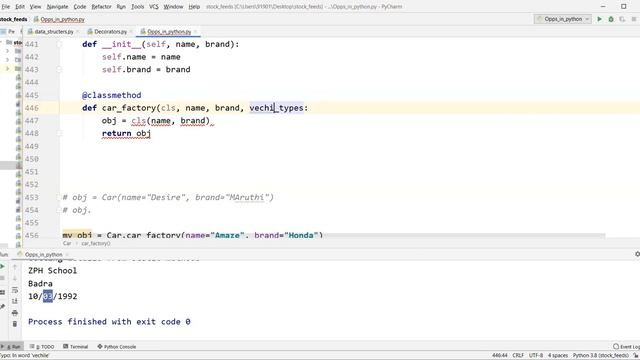Click the Pin tab icon in Run panel
The image size is (640, 360).
[2, 306]
